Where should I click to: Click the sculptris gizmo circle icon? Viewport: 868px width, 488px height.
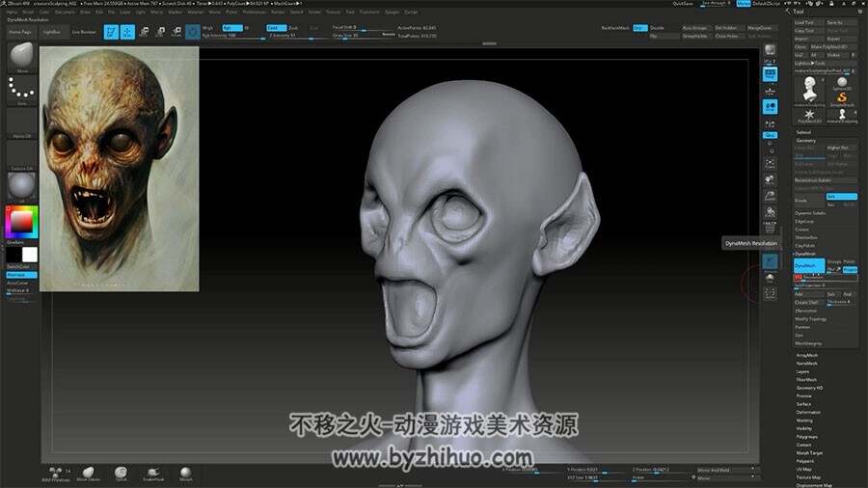193,32
